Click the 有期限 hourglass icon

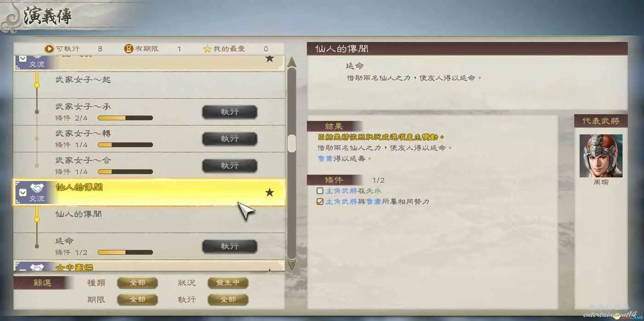(x=129, y=49)
